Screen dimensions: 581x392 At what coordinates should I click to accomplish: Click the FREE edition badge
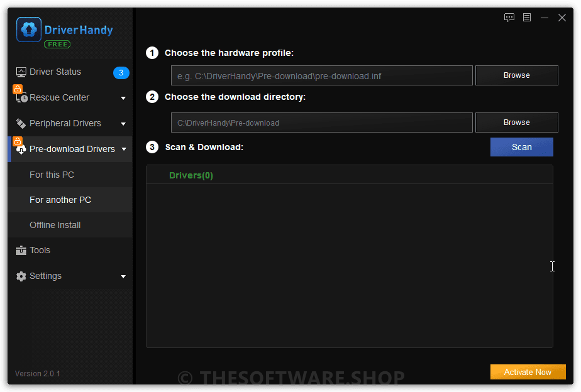57,45
